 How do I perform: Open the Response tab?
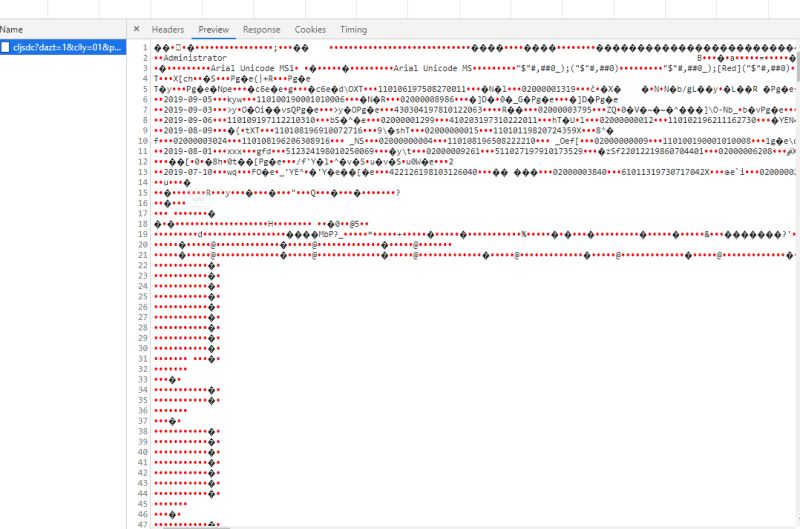point(261,30)
